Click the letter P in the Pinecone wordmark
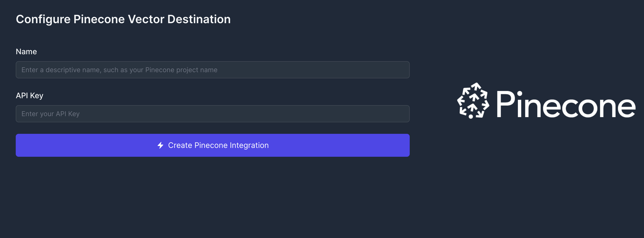Viewport: 644px width, 238px height. [x=506, y=104]
